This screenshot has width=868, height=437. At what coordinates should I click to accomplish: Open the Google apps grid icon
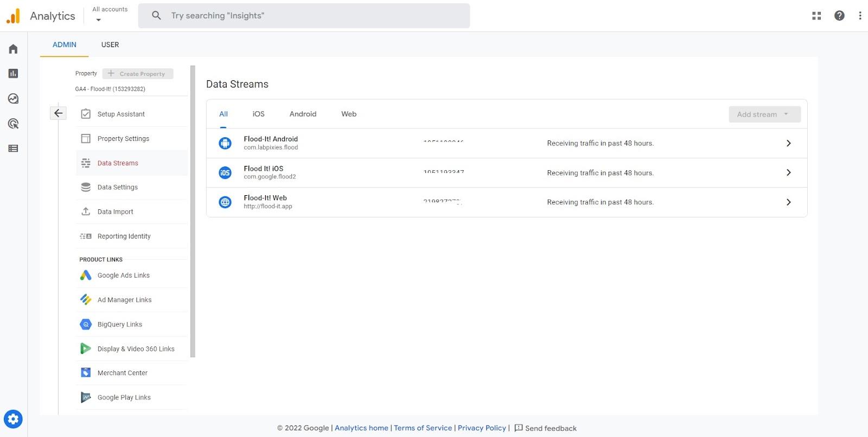click(816, 16)
